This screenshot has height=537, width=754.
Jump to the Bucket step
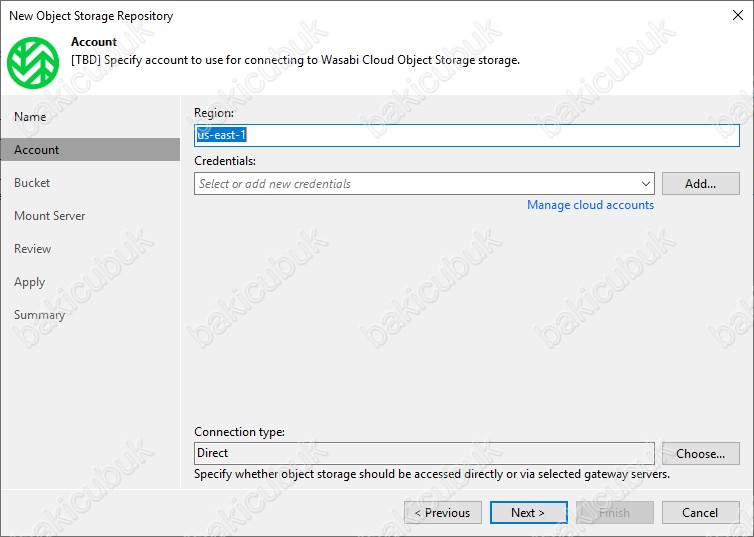[x=32, y=183]
